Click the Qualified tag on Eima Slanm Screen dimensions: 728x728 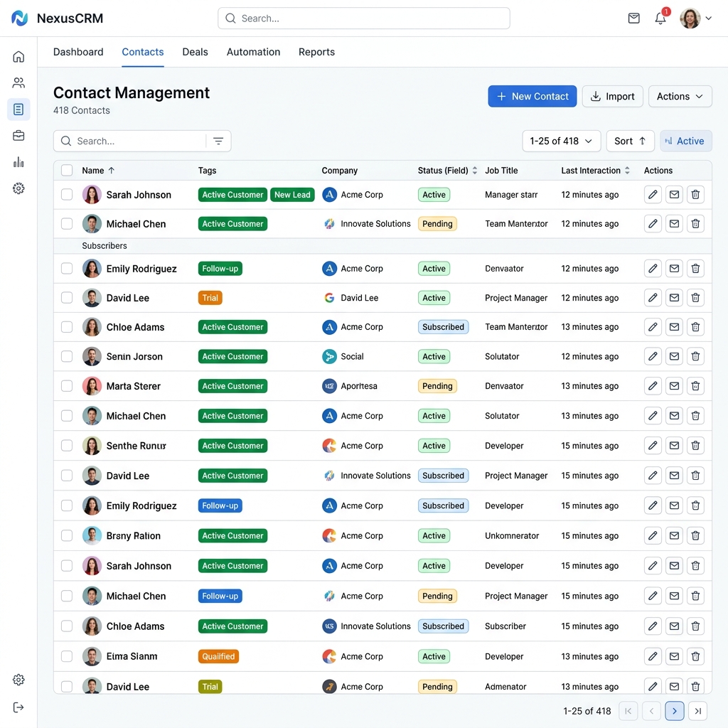coord(218,656)
